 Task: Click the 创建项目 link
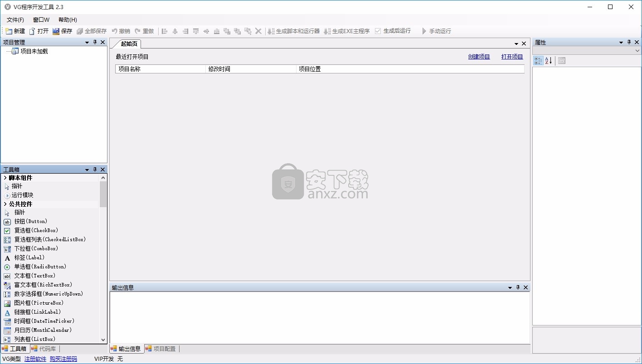tap(479, 57)
